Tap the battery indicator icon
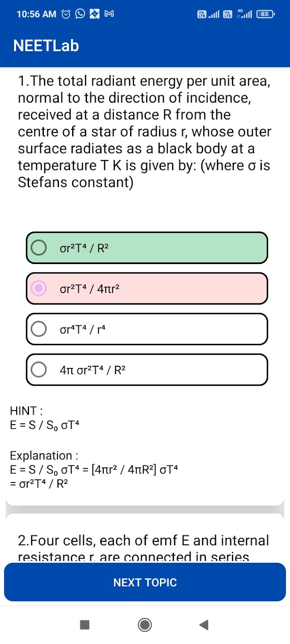Image resolution: width=290 pixels, height=644 pixels. [x=266, y=14]
